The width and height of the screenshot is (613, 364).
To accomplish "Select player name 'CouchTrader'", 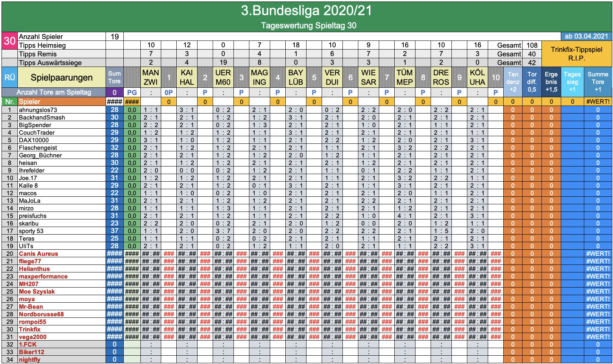I will (37, 132).
